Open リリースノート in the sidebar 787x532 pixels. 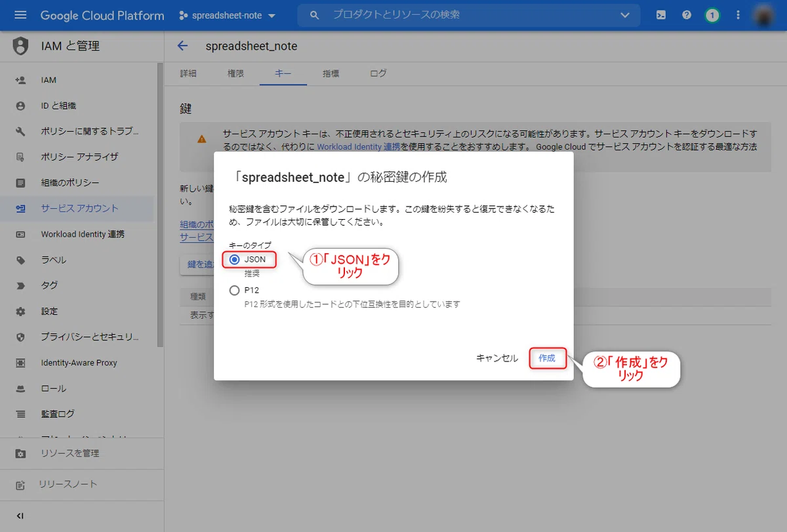81,484
